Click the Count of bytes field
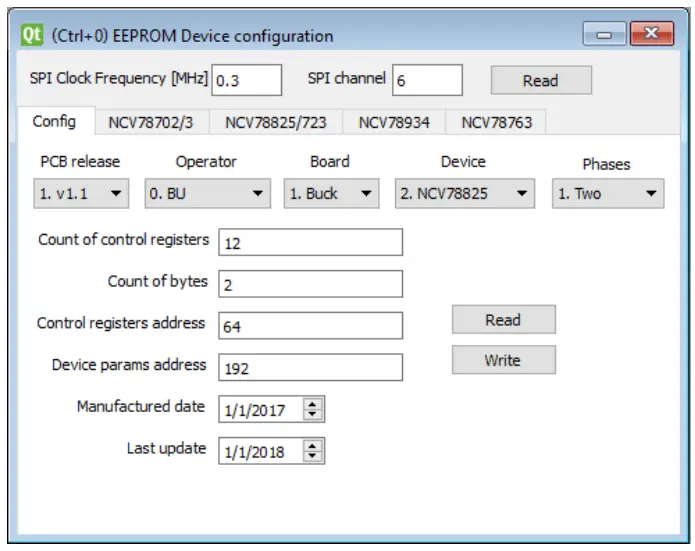Viewport: 695px width, 551px height. (x=310, y=284)
